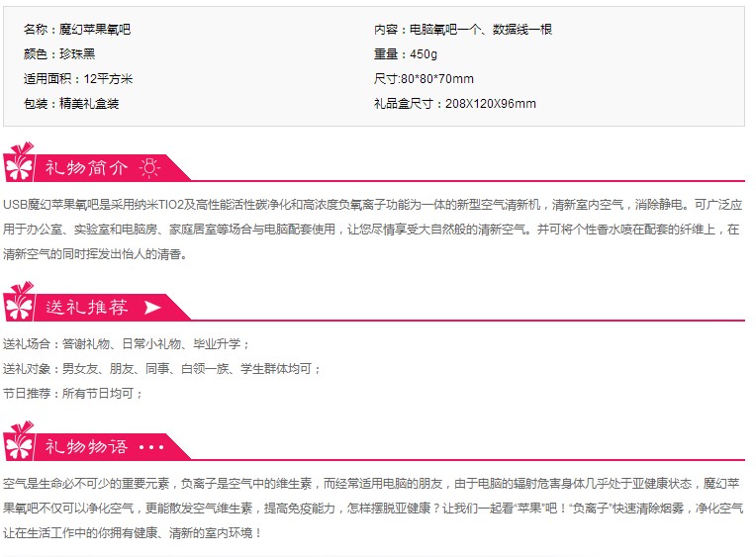Click the 送礼场合 text line
756x557 pixels.
click(127, 344)
